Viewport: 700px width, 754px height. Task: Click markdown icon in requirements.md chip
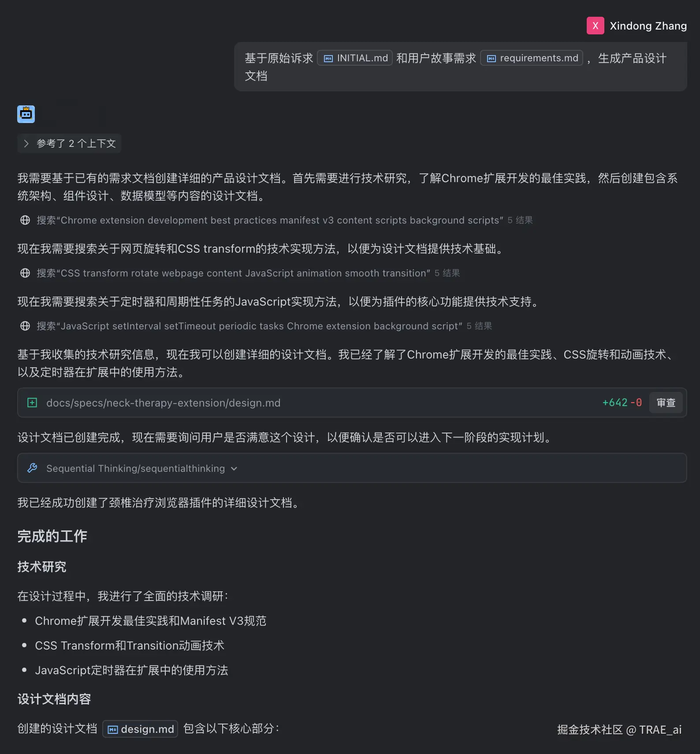pyautogui.click(x=491, y=59)
